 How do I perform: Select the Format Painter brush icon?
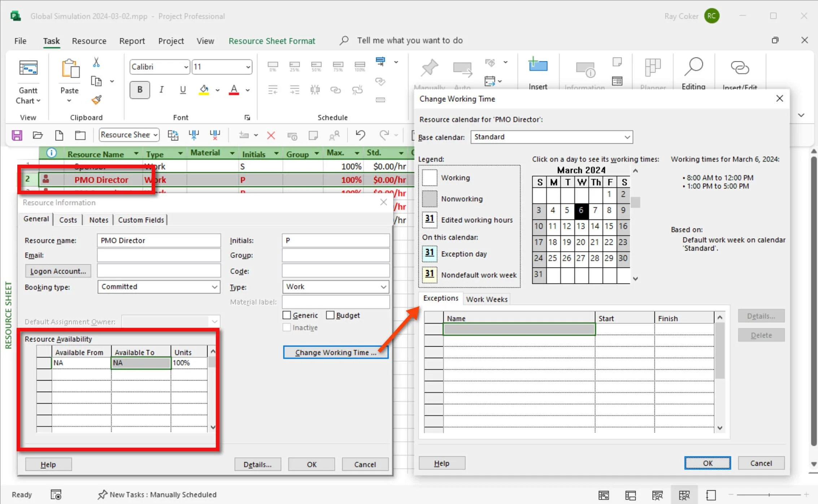[x=96, y=100]
